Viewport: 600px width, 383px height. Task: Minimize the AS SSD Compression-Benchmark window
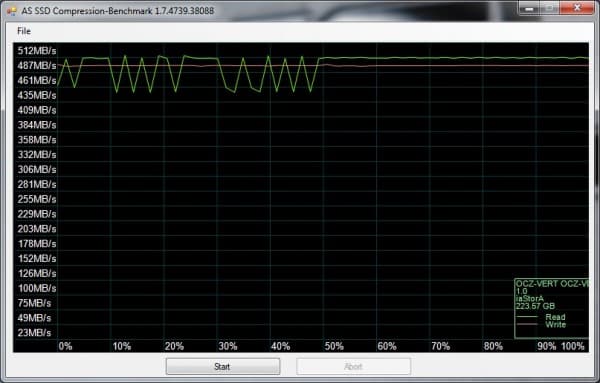click(x=530, y=8)
